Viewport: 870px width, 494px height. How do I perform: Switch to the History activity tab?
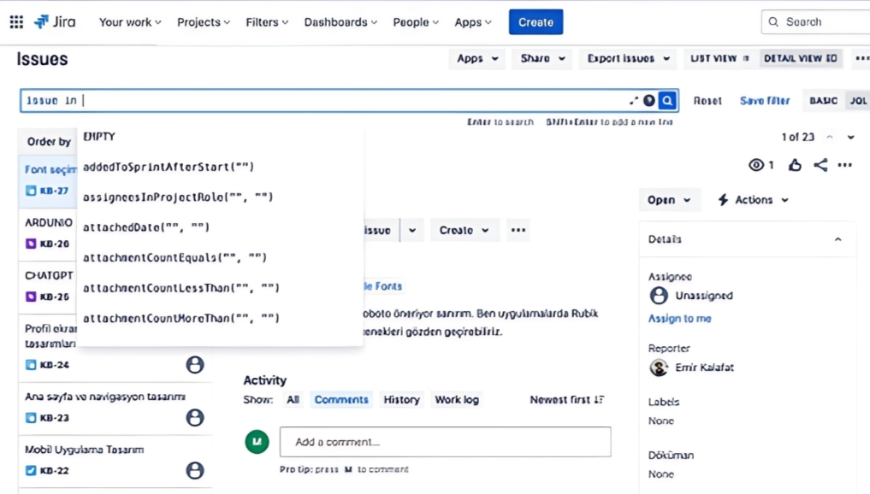point(401,400)
